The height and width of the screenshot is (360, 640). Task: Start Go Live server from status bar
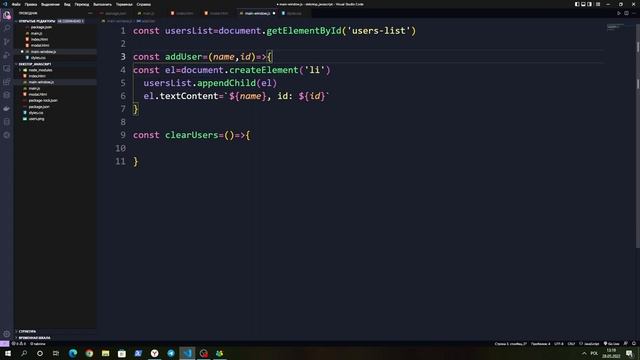tap(611, 344)
